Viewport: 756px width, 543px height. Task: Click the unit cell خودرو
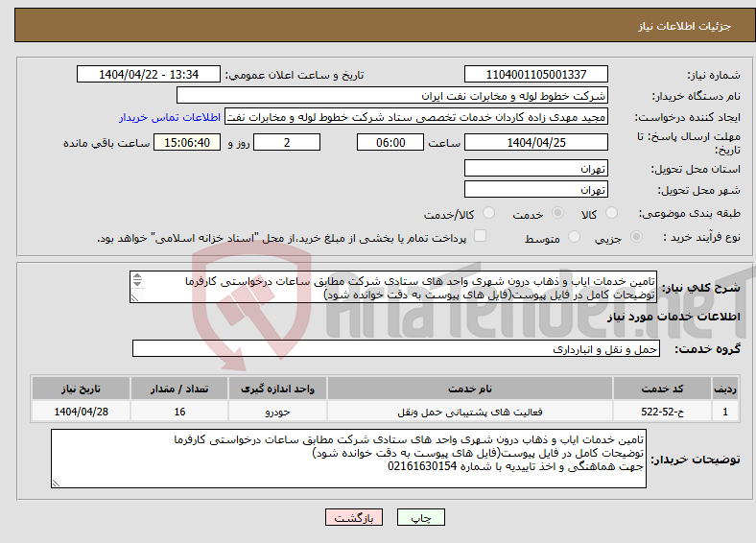click(277, 412)
